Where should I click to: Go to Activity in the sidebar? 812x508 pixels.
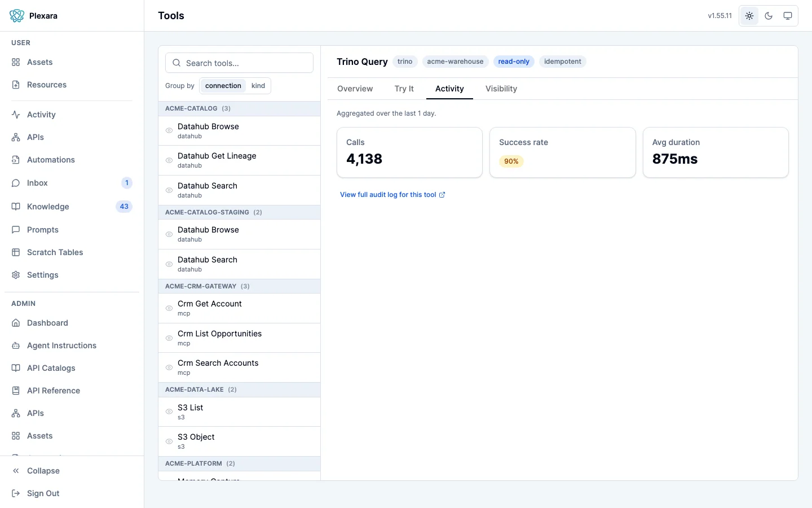pyautogui.click(x=72, y=115)
